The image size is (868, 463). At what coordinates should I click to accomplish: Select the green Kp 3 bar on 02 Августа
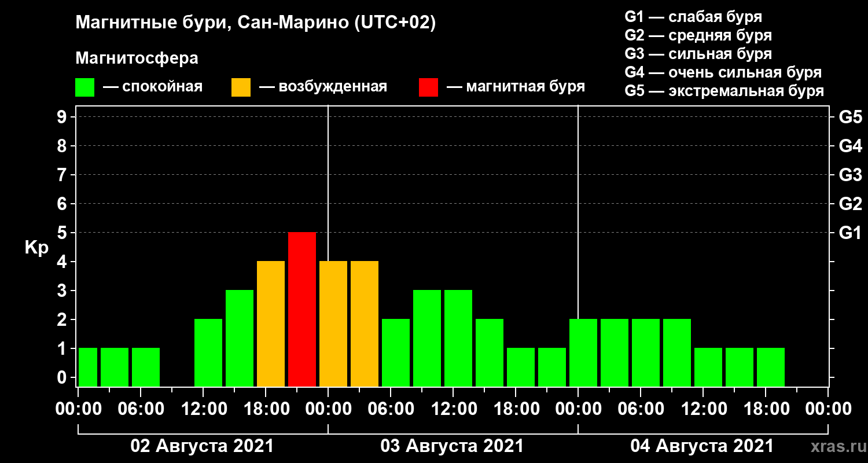240,338
